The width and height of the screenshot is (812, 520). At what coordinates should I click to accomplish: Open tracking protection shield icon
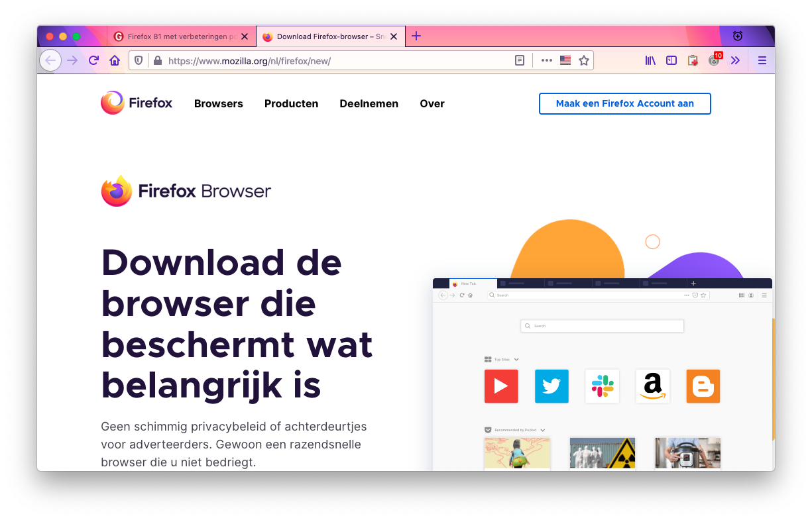139,60
